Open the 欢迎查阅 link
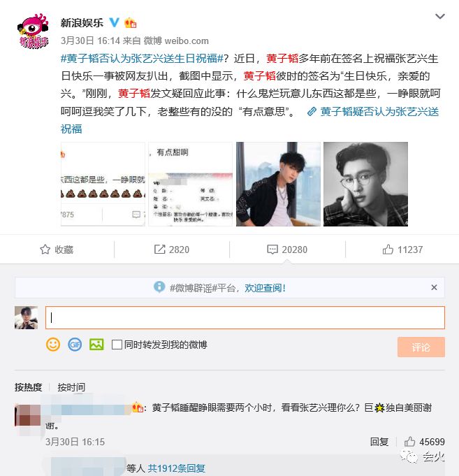Viewport: 459px width, 476px height. (x=265, y=287)
